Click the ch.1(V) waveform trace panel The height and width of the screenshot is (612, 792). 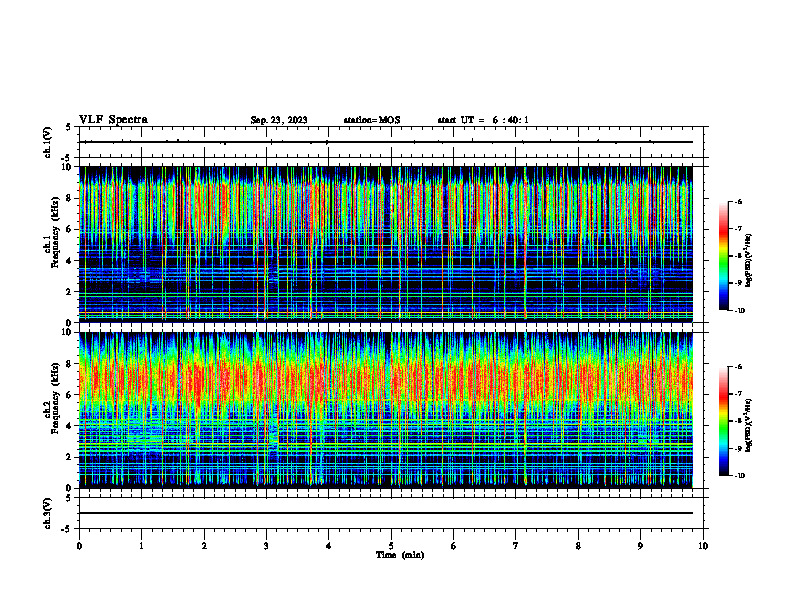point(391,142)
